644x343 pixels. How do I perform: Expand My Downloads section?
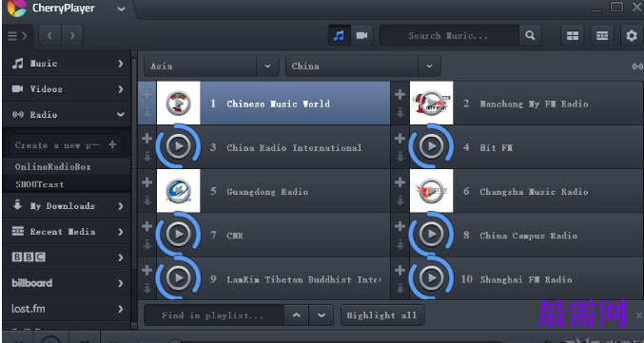click(67, 206)
